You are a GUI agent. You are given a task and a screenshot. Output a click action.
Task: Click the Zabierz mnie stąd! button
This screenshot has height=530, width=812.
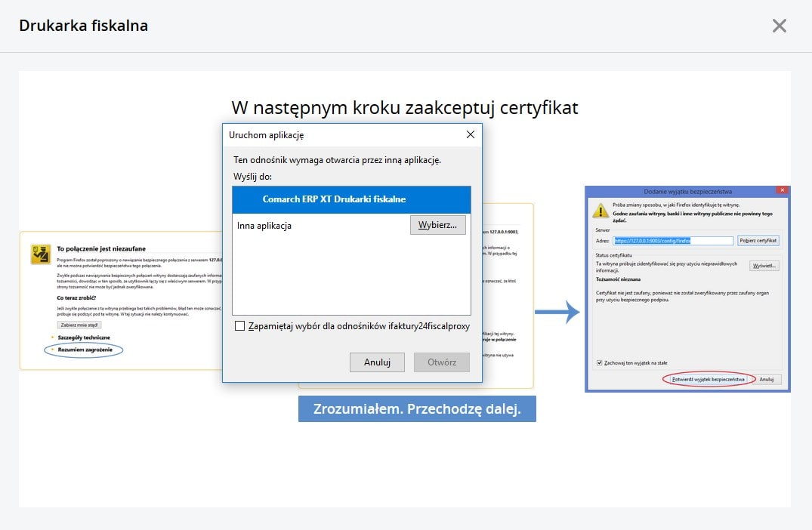pyautogui.click(x=79, y=325)
